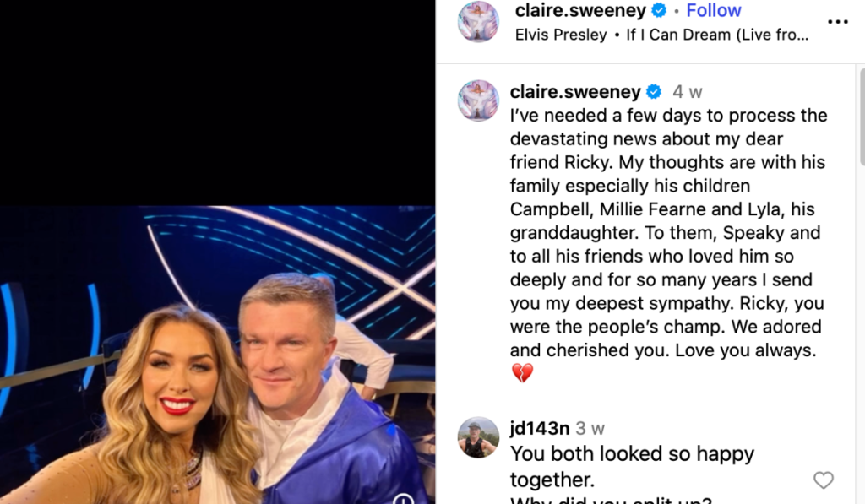The height and width of the screenshot is (504, 865).
Task: Open claire.sweeney avatar beside the caption
Action: pyautogui.click(x=478, y=100)
